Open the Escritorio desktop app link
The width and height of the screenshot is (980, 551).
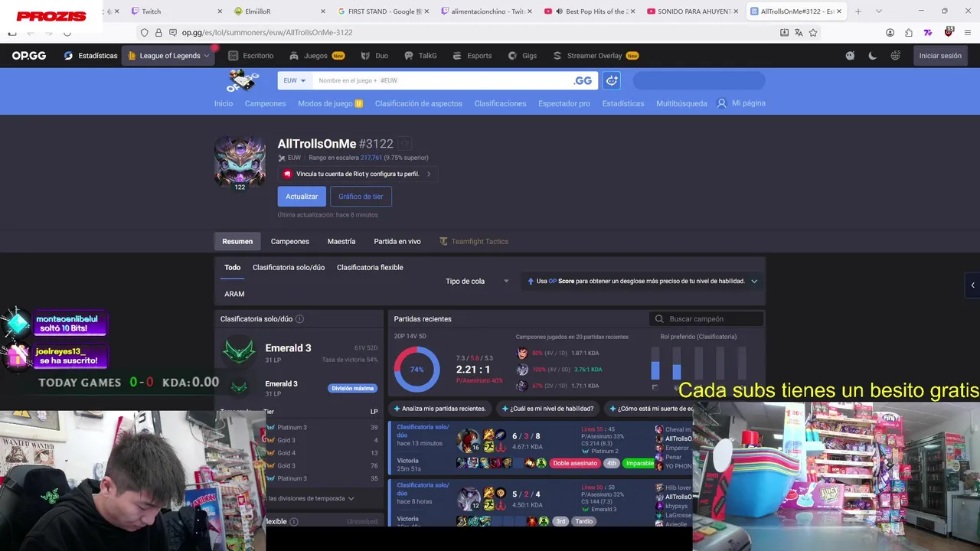250,56
